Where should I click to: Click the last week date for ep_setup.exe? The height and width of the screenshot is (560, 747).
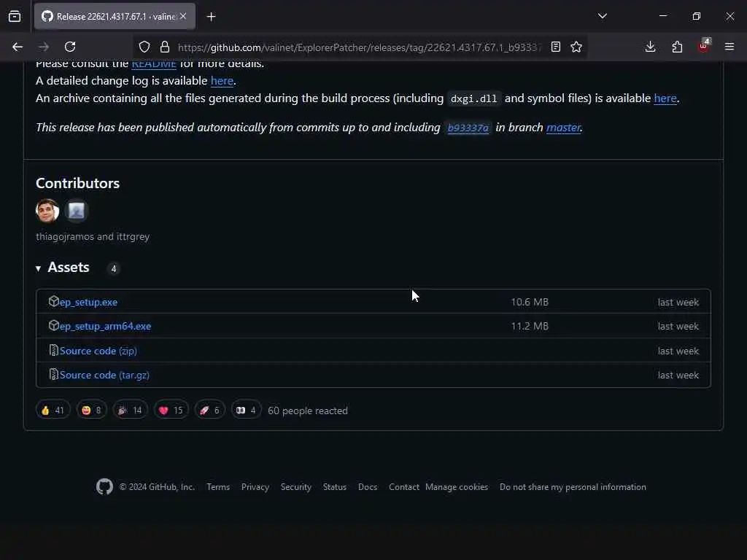678,302
